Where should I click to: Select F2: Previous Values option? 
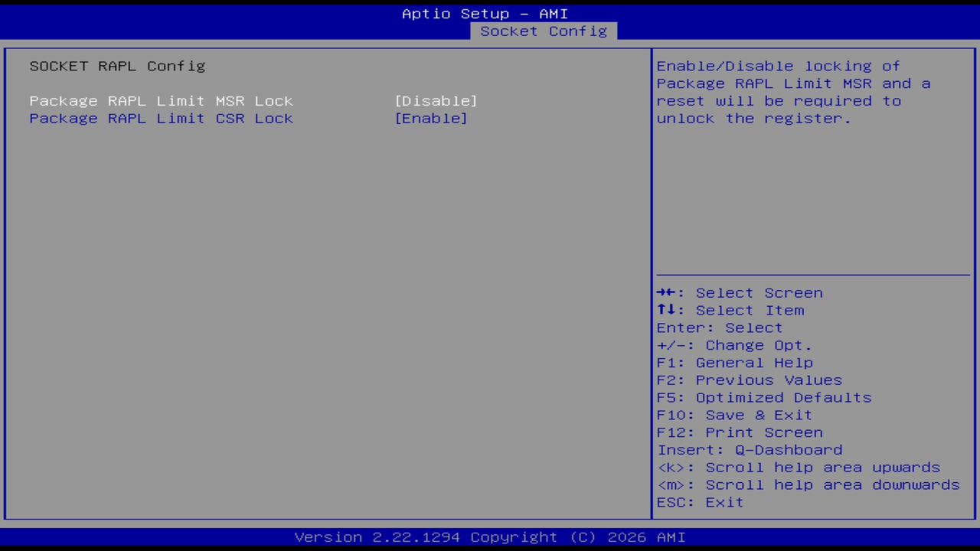pyautogui.click(x=749, y=380)
